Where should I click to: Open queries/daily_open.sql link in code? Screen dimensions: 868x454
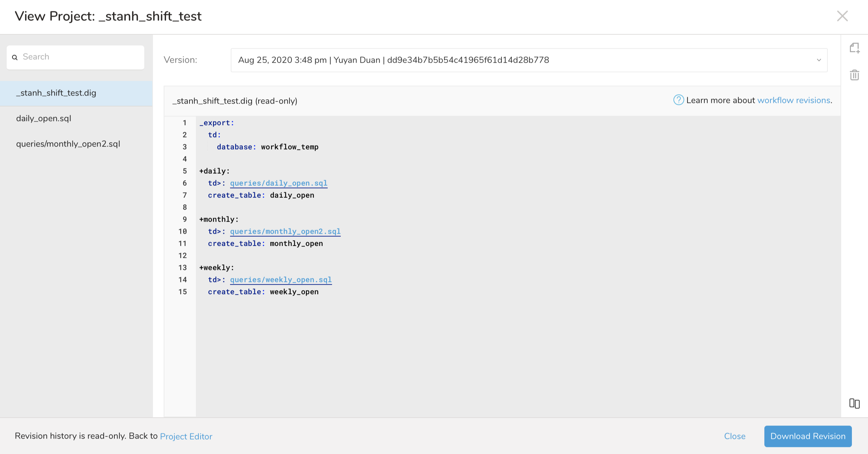(278, 183)
